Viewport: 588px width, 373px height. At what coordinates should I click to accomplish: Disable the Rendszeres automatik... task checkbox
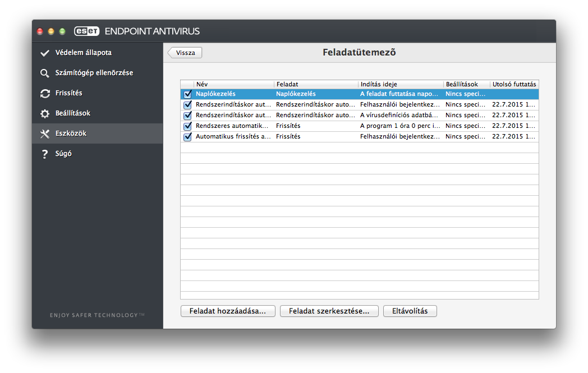pyautogui.click(x=187, y=126)
